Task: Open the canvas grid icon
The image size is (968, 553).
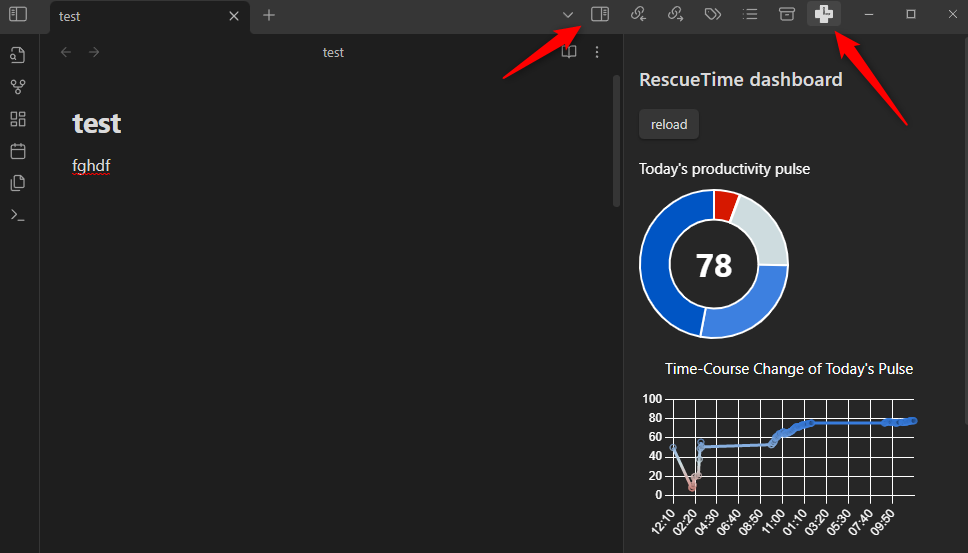Action: (x=18, y=119)
